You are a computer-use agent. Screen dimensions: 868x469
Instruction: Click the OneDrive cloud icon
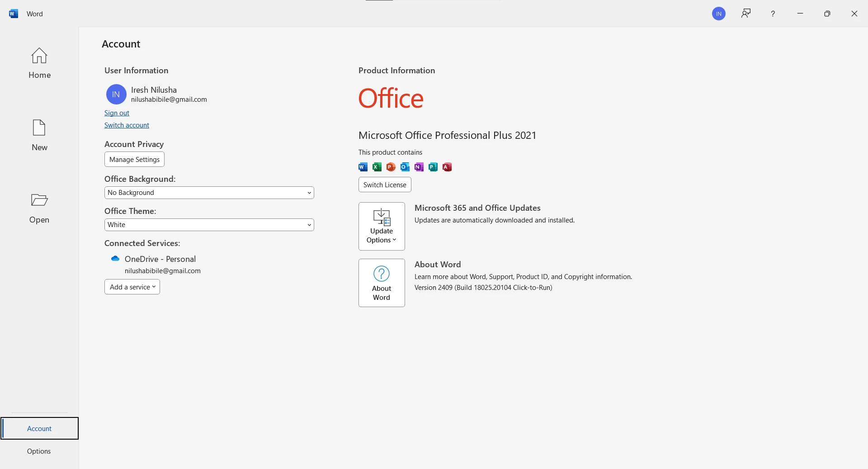(115, 259)
